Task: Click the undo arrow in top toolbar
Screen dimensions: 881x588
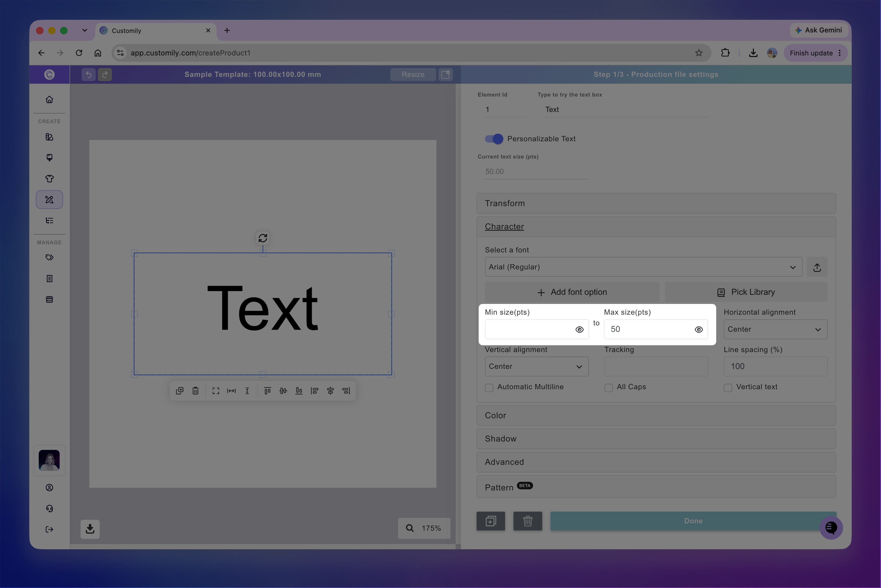Action: click(88, 75)
